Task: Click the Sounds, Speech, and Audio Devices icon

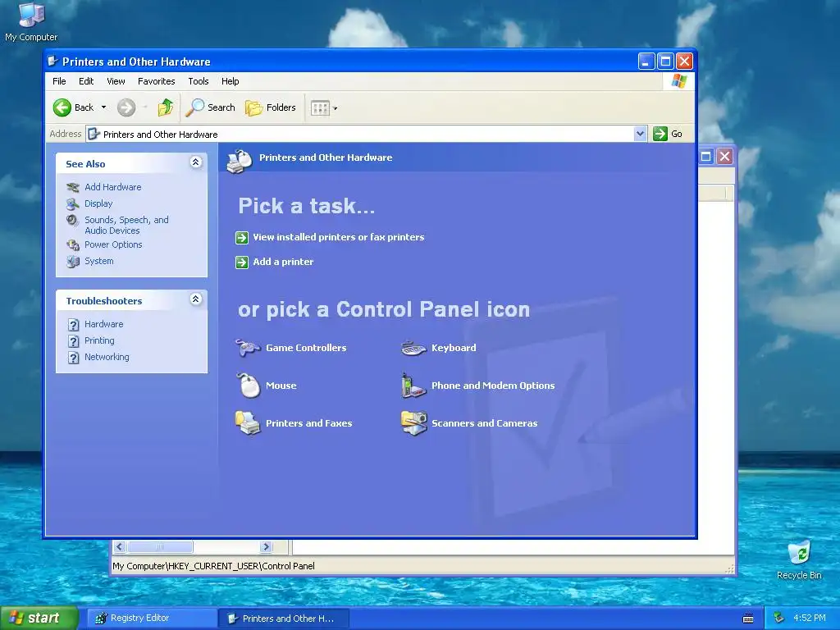Action: (73, 221)
